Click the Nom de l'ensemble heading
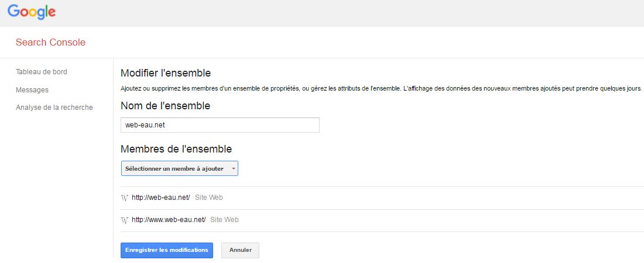This screenshot has height=263, width=644. pos(166,106)
